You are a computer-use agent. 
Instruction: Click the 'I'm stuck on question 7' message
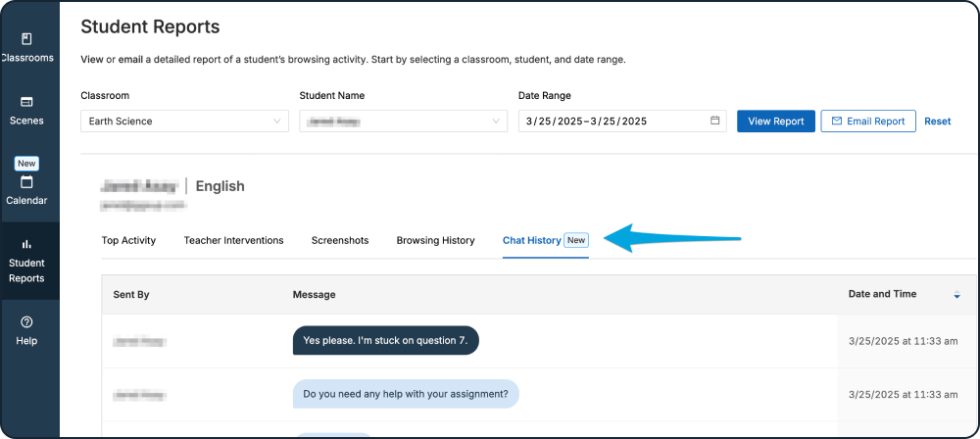click(385, 341)
